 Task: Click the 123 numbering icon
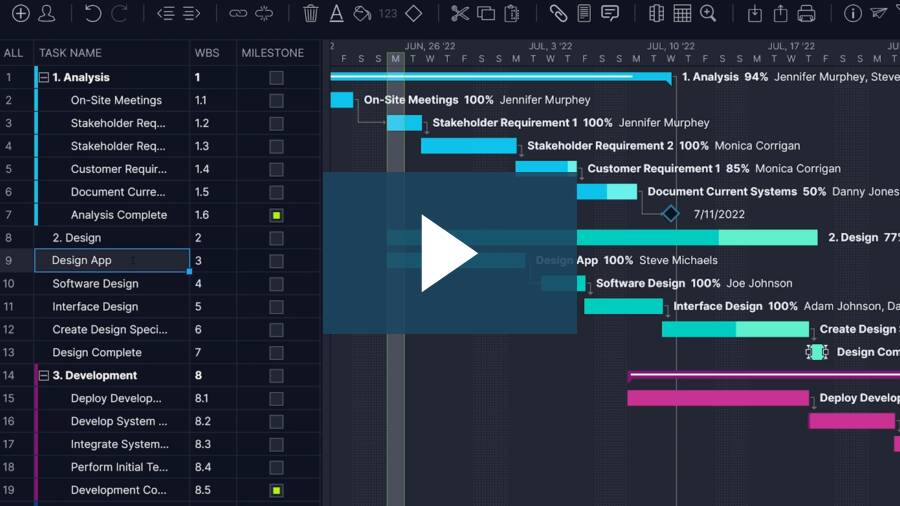point(388,13)
